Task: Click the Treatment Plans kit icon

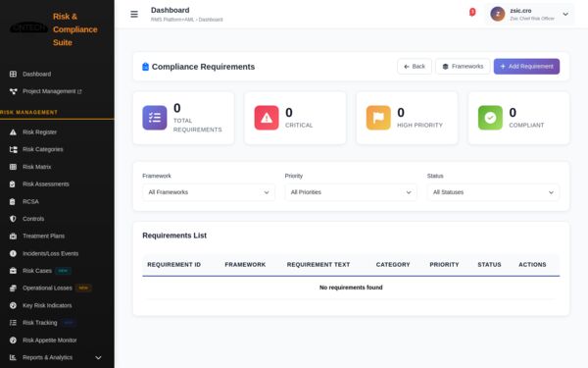Action: (x=13, y=237)
